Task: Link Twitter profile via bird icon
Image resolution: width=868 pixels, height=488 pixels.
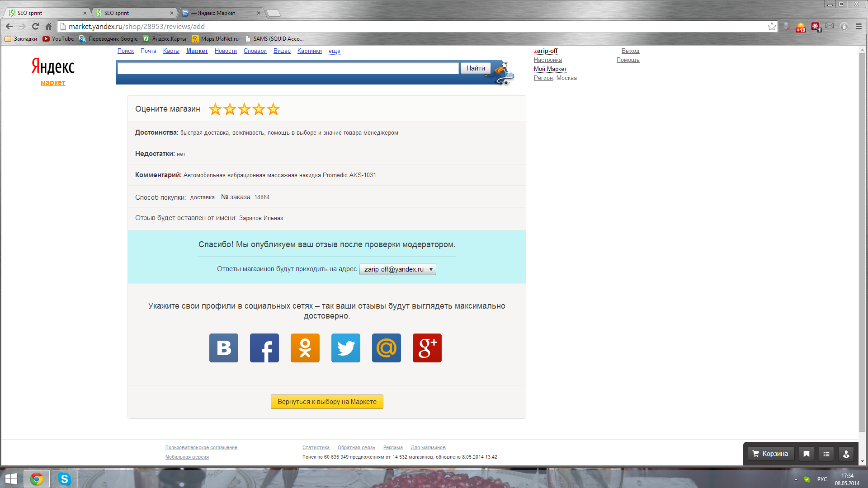Action: [x=345, y=348]
